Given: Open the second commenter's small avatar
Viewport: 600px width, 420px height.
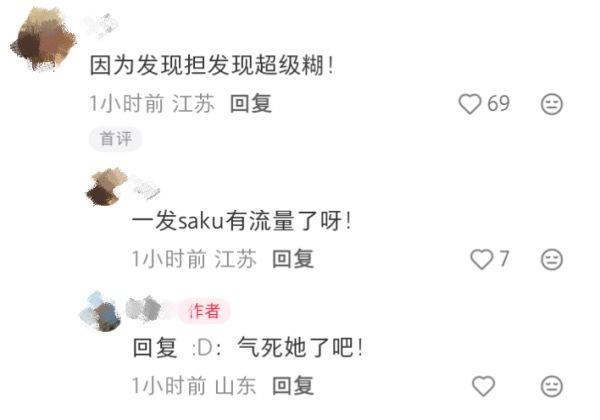Looking at the screenshot, I should 105,187.
